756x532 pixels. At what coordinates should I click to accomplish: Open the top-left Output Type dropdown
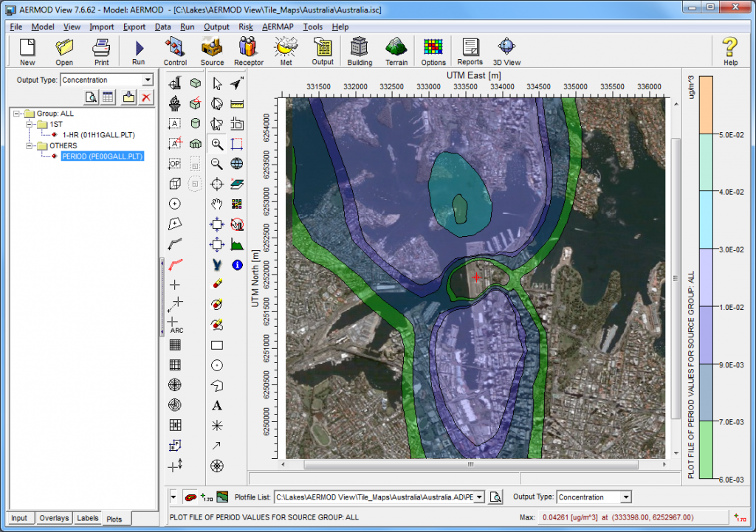coord(148,80)
